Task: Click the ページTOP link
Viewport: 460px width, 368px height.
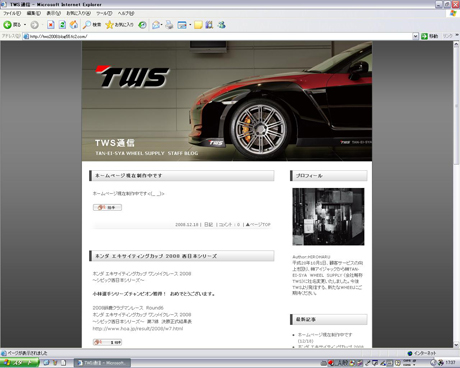Action: (x=258, y=225)
